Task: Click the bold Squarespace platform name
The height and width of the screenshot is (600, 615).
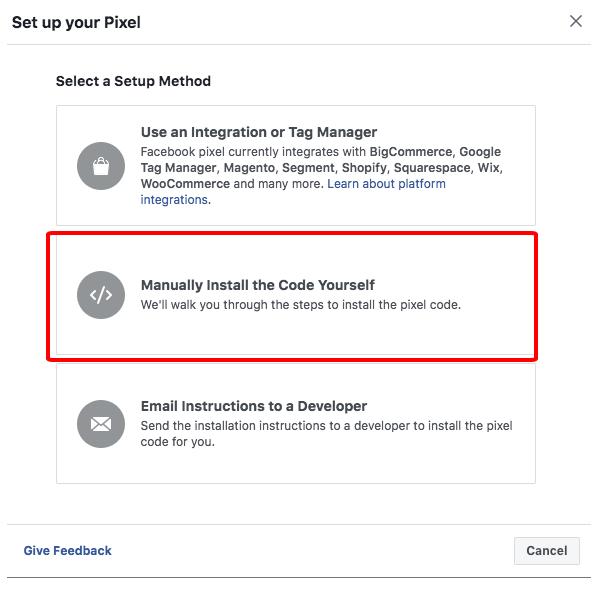Action: [432, 168]
